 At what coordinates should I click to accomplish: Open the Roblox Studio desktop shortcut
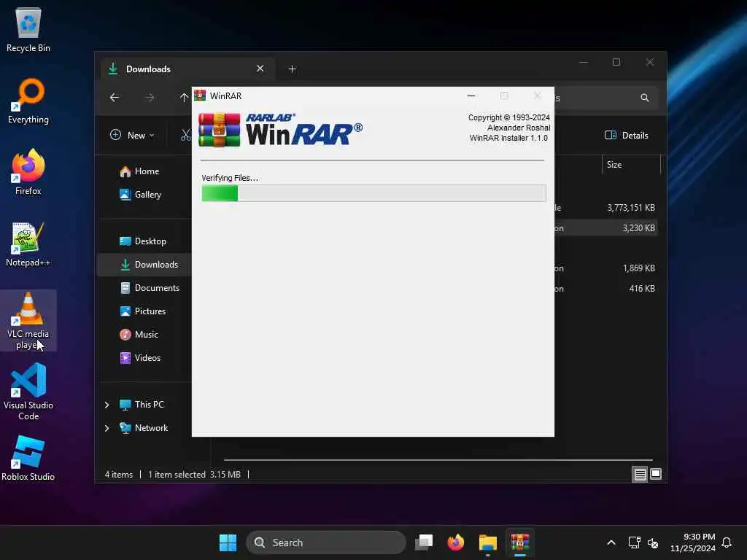coord(28,458)
